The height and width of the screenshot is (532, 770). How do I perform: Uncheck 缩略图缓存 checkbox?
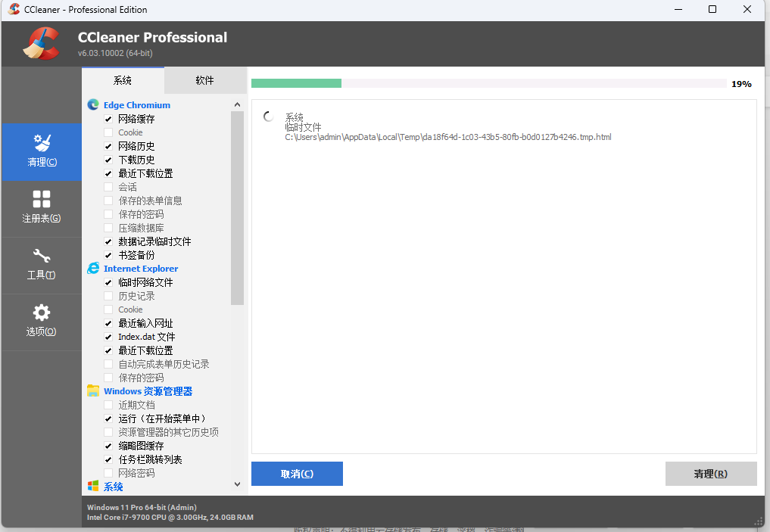108,446
